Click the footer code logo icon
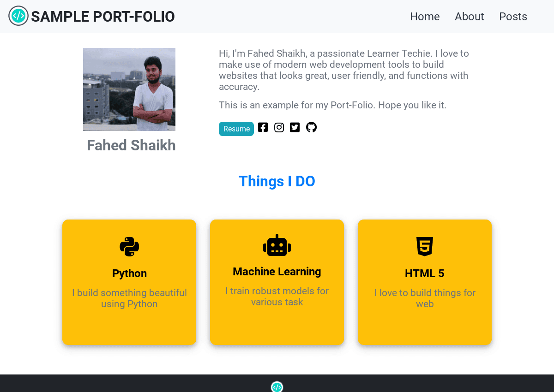Viewport: 554px width, 392px height. tap(277, 387)
